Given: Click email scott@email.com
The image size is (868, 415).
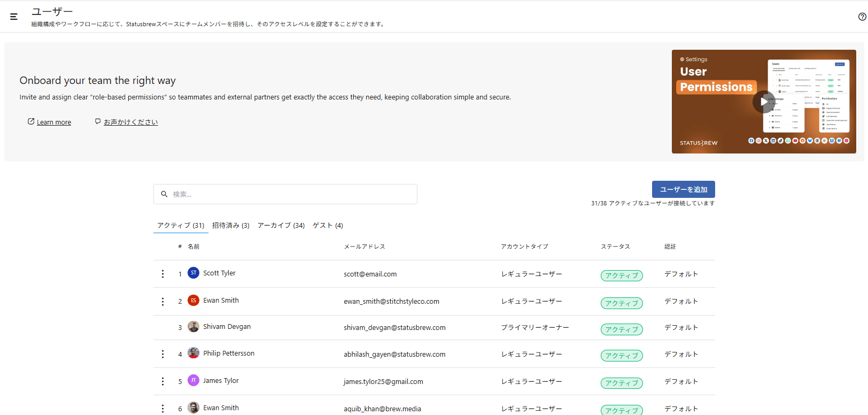Looking at the screenshot, I should 370,274.
